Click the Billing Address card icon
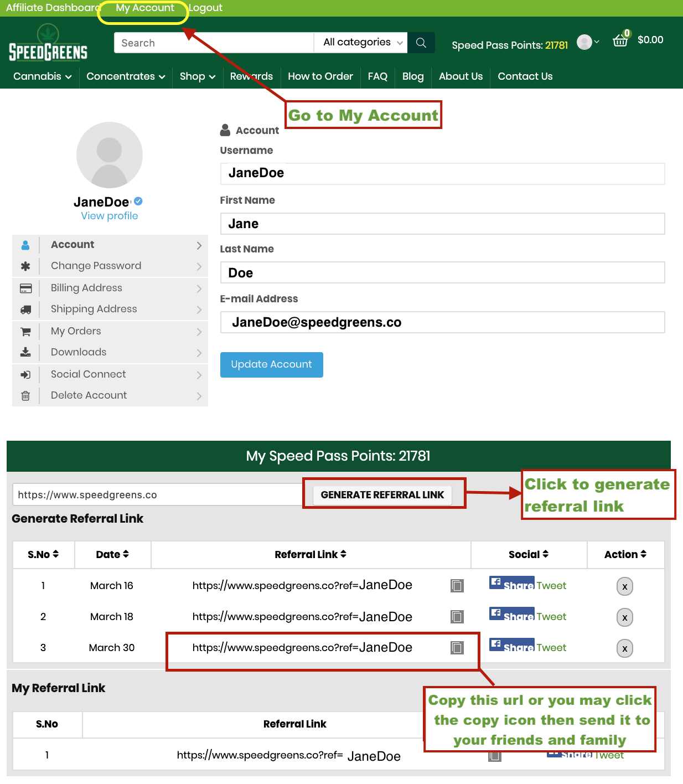Screen dimensions: 683x784 [25, 288]
